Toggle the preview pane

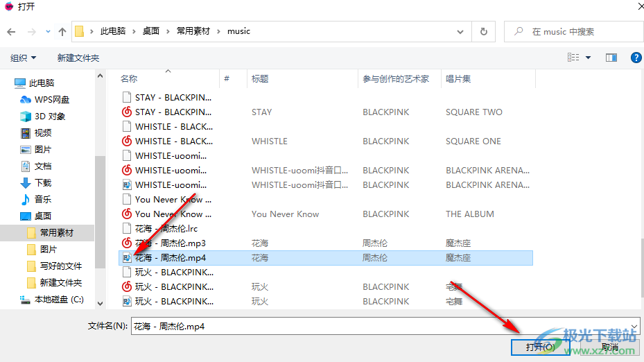611,58
